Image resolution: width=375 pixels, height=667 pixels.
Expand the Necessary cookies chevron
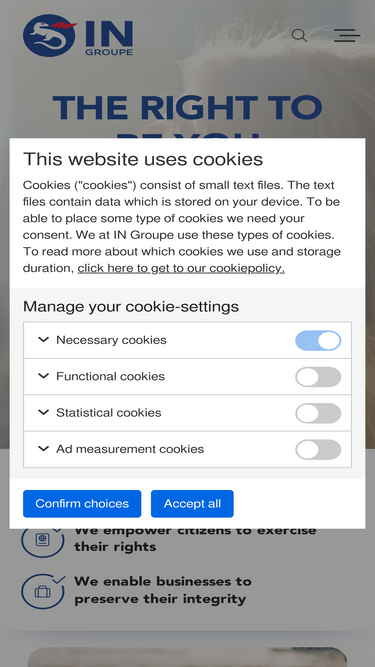click(43, 339)
